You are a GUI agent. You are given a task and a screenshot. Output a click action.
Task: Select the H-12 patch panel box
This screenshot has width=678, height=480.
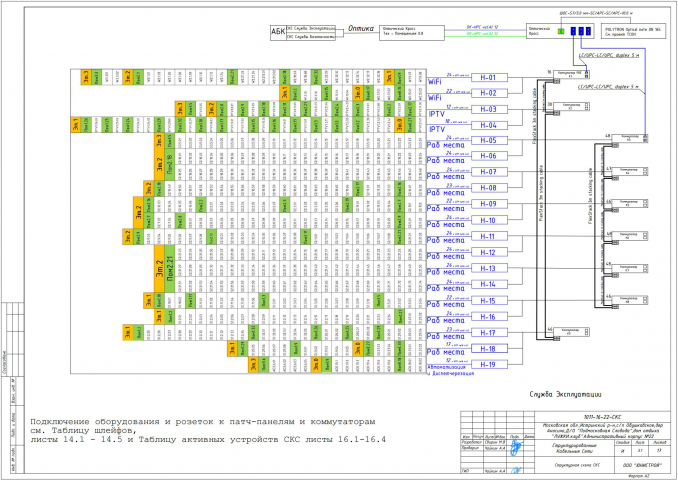tap(489, 252)
